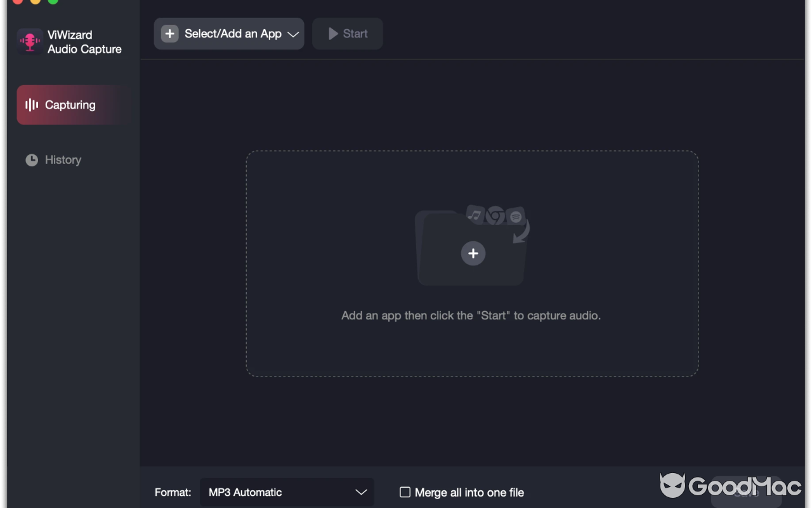Image resolution: width=812 pixels, height=508 pixels.
Task: Click the History clock icon
Action: click(32, 159)
